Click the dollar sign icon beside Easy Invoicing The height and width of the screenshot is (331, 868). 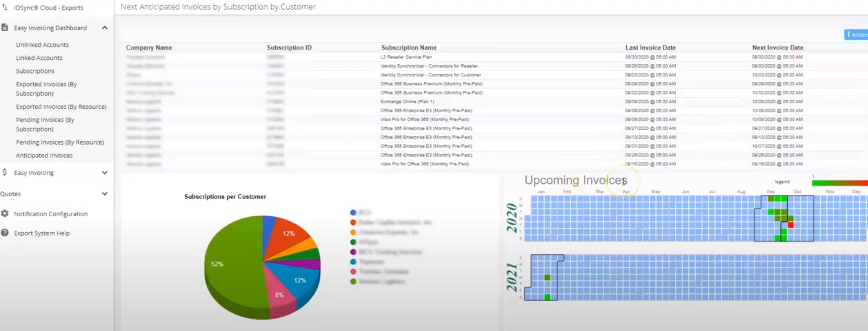point(5,172)
